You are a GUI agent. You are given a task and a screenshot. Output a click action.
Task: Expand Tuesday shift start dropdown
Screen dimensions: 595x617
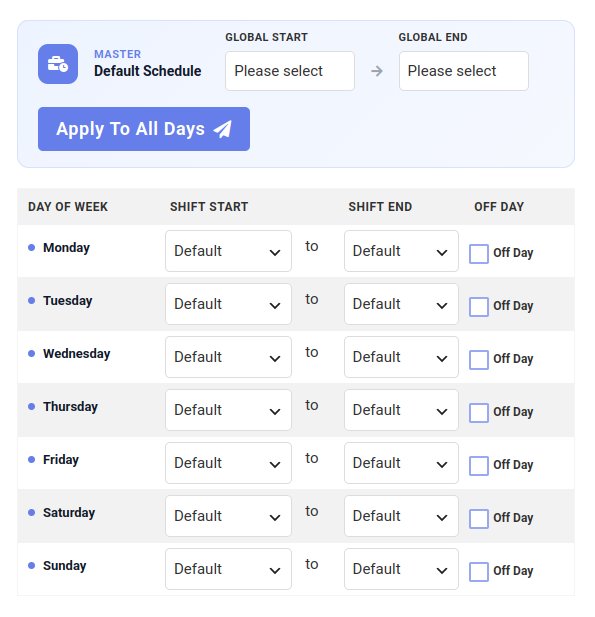[228, 304]
